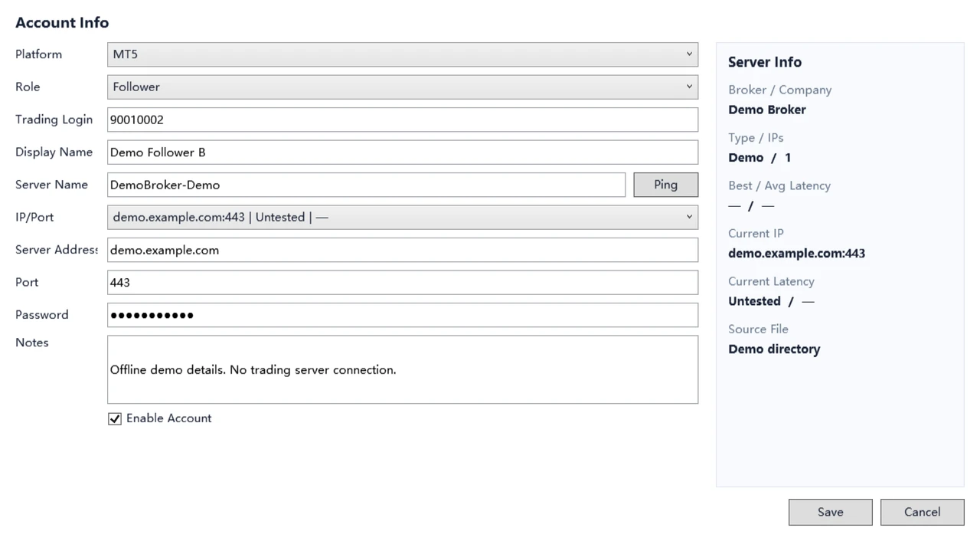Click the masked Password field

pos(403,315)
